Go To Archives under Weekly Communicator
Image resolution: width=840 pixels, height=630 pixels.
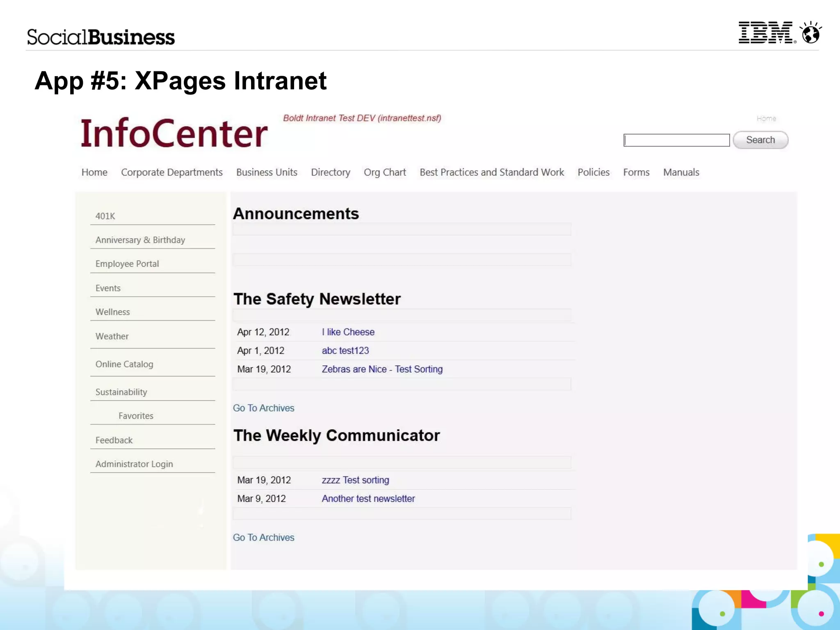point(264,537)
